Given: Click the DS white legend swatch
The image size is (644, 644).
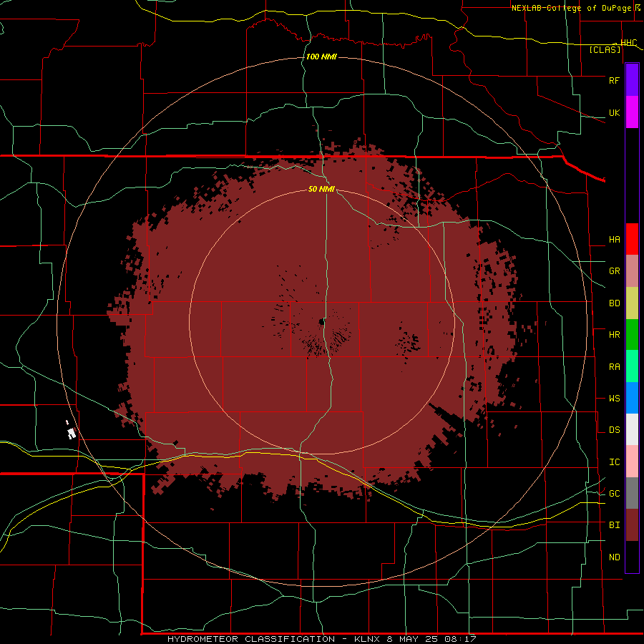Looking at the screenshot, I should point(632,429).
